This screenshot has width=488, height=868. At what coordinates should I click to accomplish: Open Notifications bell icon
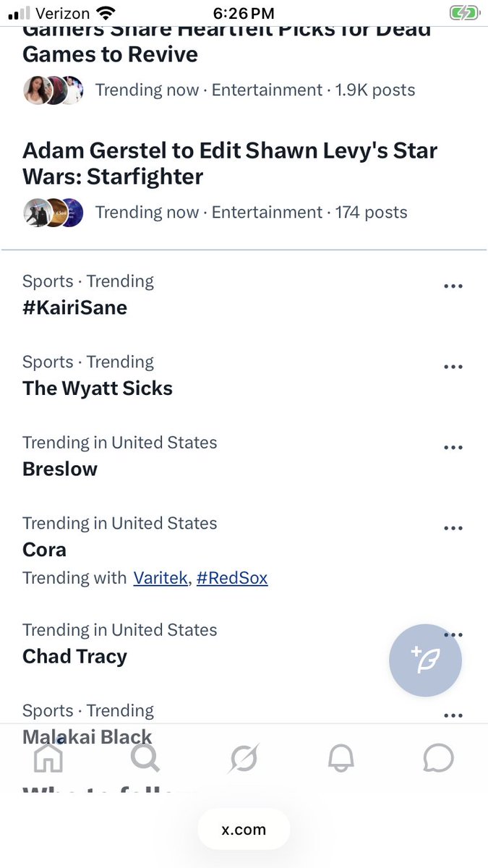pyautogui.click(x=341, y=758)
